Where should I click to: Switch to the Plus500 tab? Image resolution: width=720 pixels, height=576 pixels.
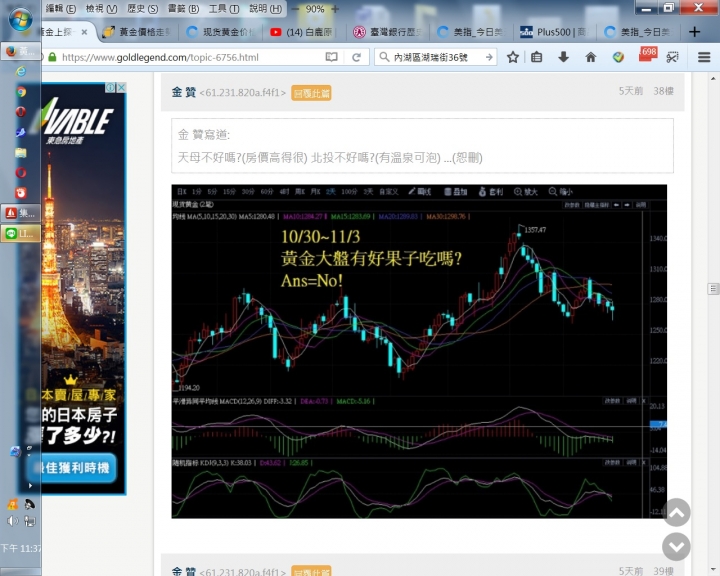(x=554, y=32)
